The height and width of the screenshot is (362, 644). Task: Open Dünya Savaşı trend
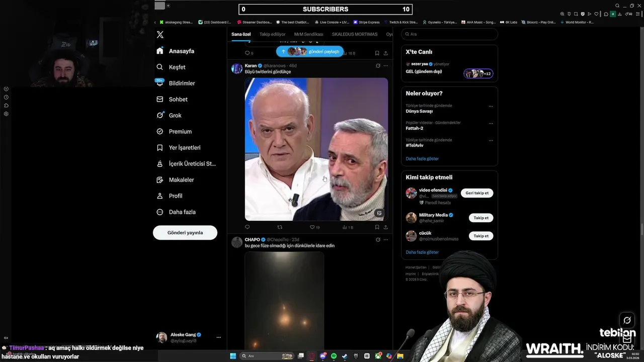pos(419,111)
